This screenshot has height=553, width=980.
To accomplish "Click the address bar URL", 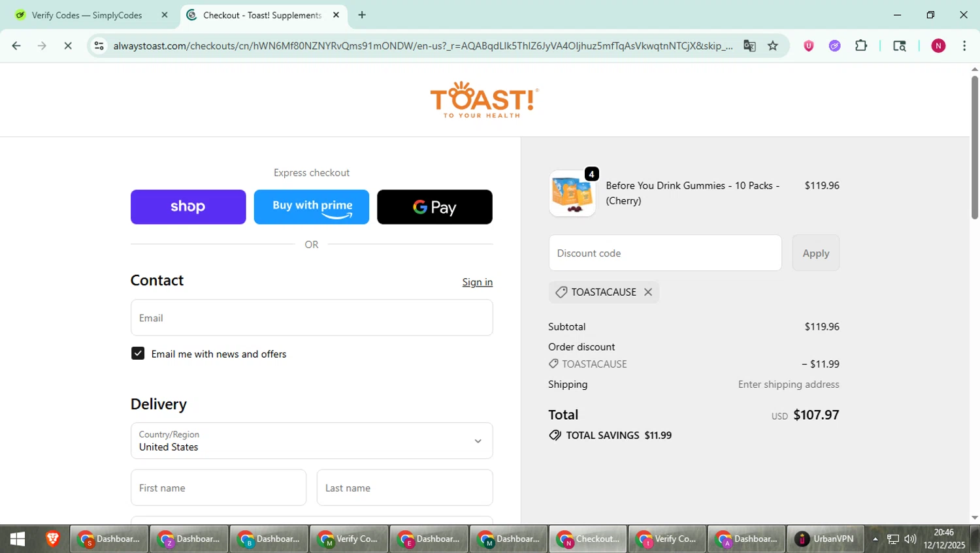I will point(423,46).
